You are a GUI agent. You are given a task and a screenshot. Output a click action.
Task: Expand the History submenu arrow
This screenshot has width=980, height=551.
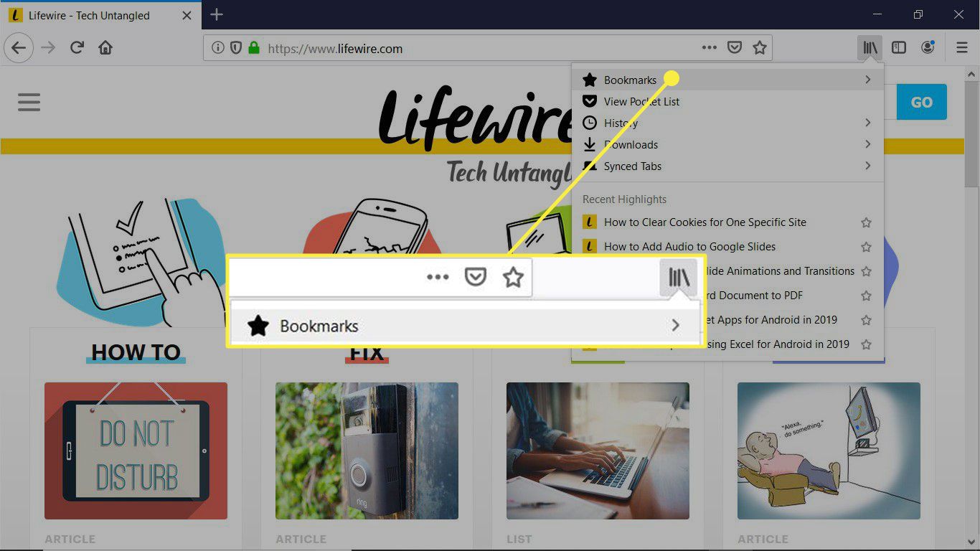point(867,123)
